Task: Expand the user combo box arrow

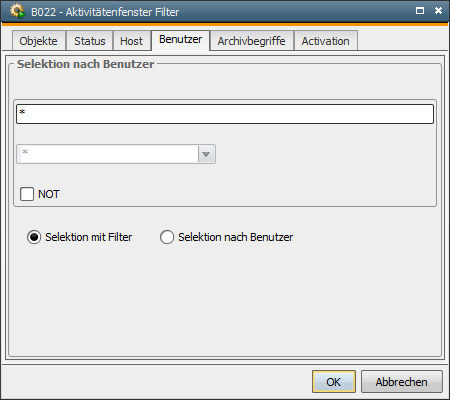Action: pos(206,154)
